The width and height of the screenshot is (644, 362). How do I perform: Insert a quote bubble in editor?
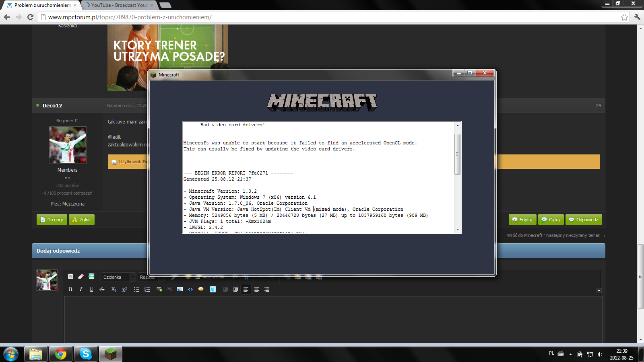coord(201,289)
